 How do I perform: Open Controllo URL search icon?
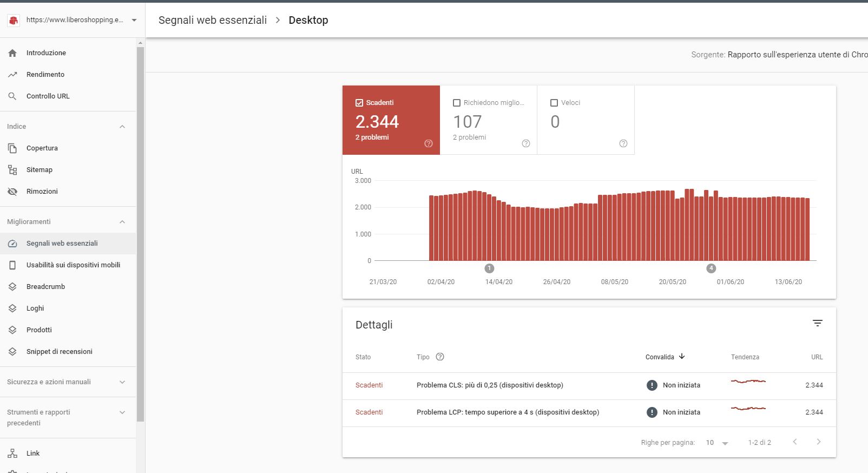12,96
